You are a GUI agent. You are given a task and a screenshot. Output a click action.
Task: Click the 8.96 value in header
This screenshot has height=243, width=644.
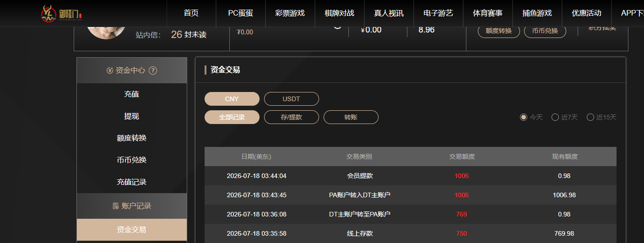click(x=427, y=30)
